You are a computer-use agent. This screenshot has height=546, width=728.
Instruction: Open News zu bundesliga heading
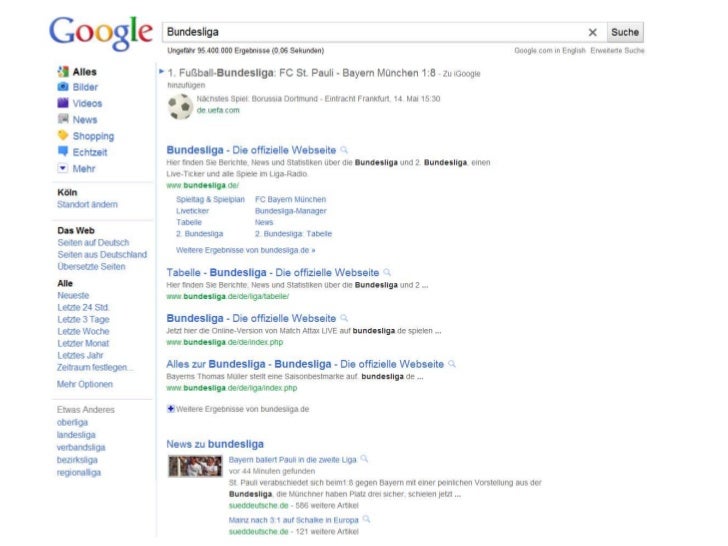(215, 444)
